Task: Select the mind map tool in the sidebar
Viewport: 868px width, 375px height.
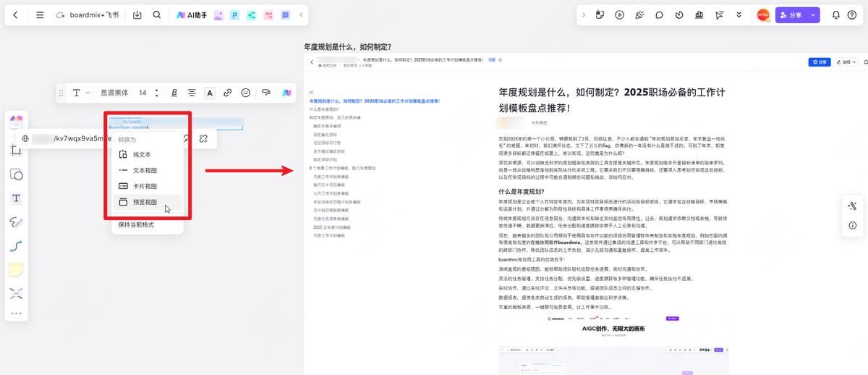Action: click(16, 293)
